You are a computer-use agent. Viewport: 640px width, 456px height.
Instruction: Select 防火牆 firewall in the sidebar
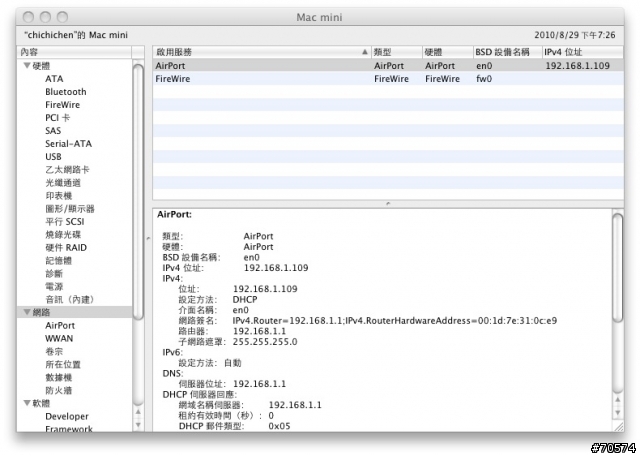59,391
